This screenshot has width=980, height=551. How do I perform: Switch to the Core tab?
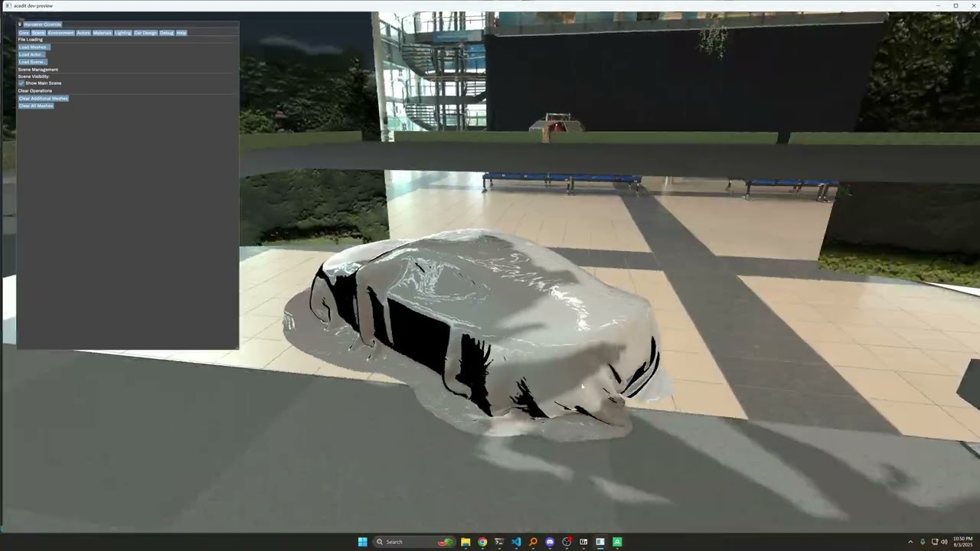pos(24,33)
